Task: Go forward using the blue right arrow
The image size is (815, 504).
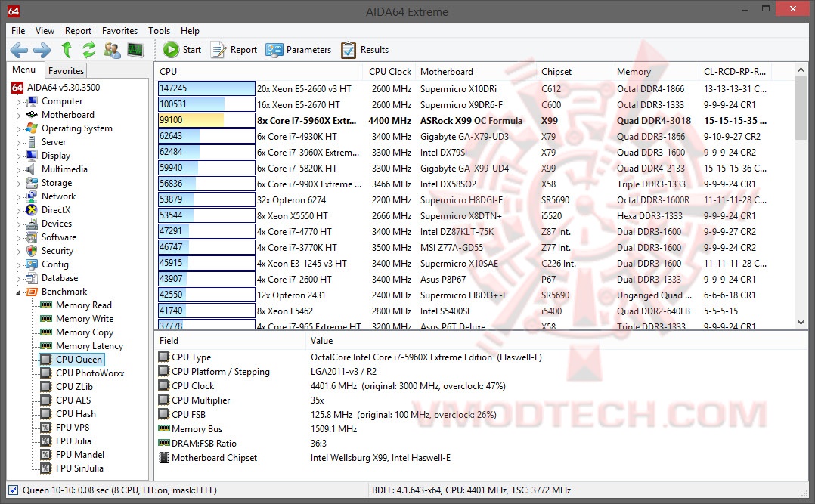Action: (x=42, y=50)
